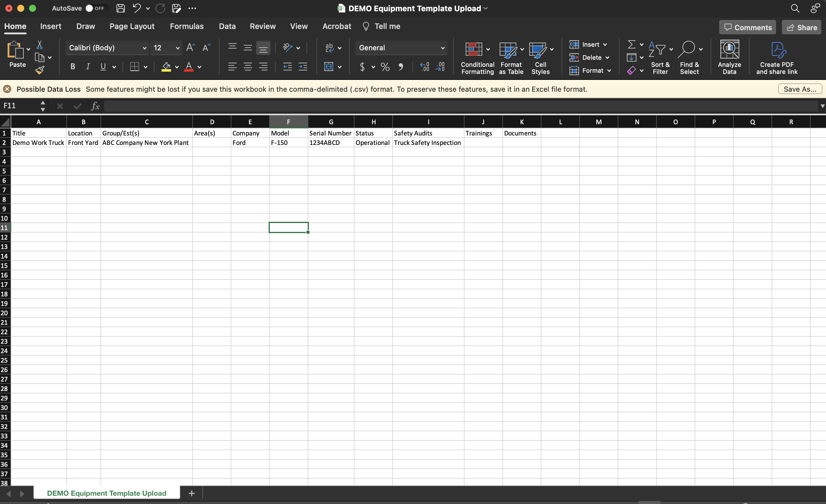Image resolution: width=826 pixels, height=504 pixels.
Task: Open Sort & Filter tool
Action: [x=660, y=58]
